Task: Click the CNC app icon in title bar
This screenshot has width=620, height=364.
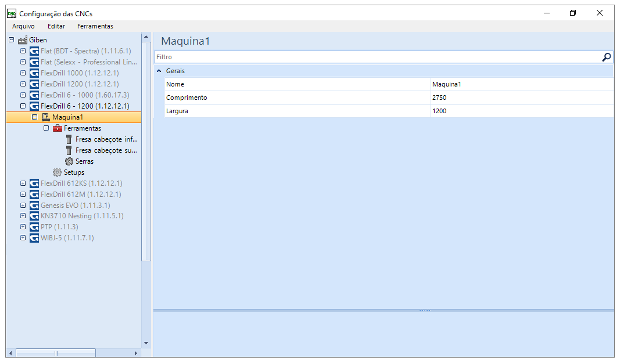Action: pos(12,13)
